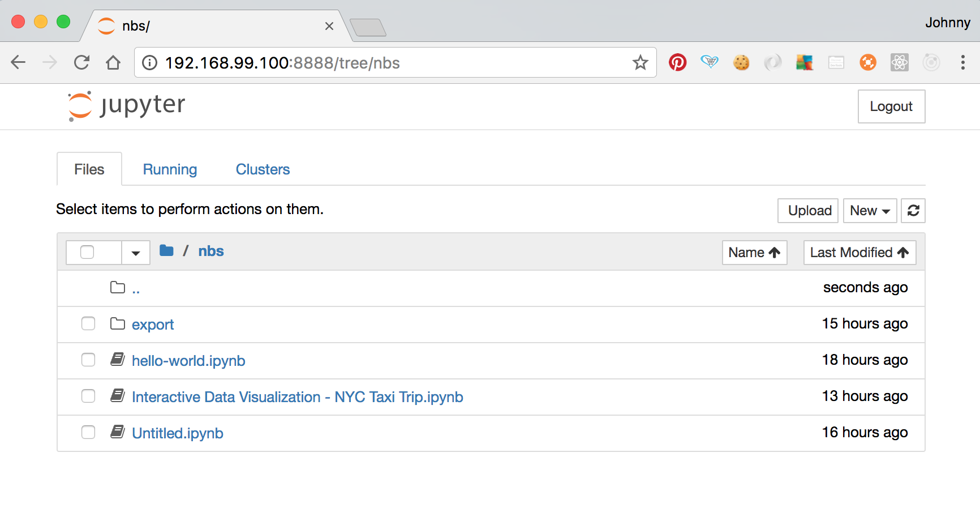Viewport: 980px width, 512px height.
Task: Switch to the Files tab
Action: (89, 169)
